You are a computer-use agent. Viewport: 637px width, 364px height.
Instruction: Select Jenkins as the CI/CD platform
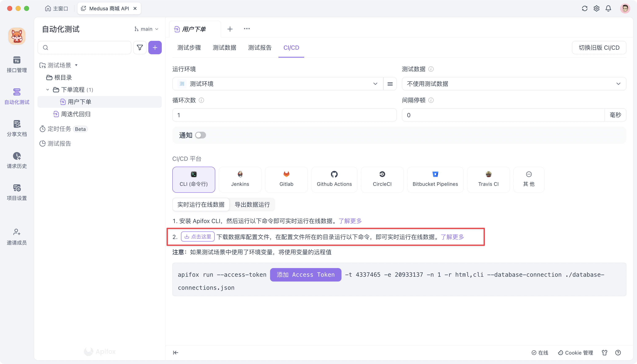point(240,179)
